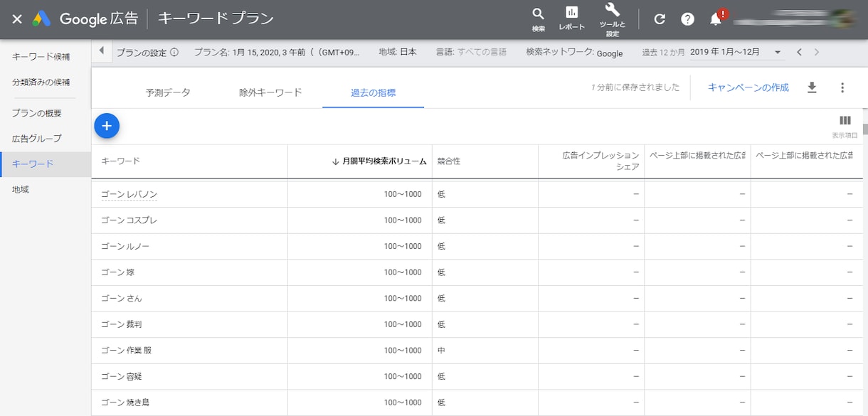Viewport: 868px width, 416px height.
Task: Click the キーワード column header
Action: pyautogui.click(x=121, y=161)
